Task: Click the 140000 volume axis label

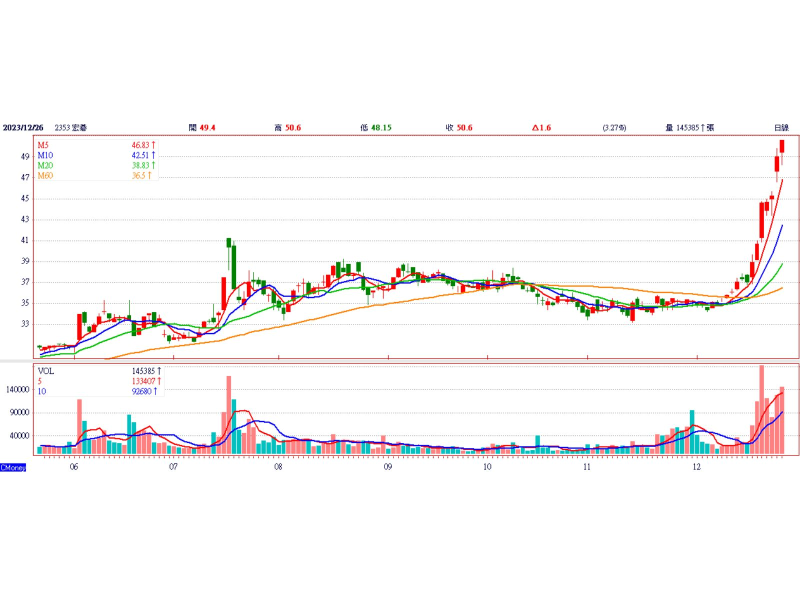Action: click(x=19, y=389)
